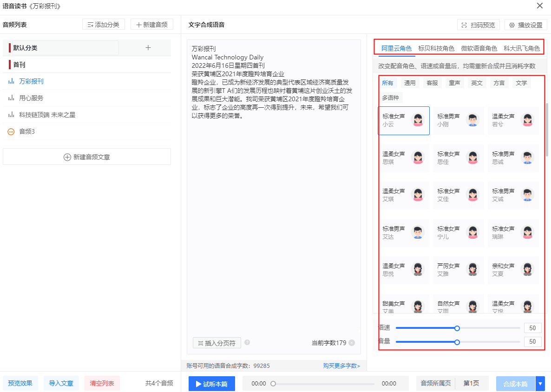The image size is (551, 392).
Task: Click the 第1页 page field
Action: (x=471, y=383)
